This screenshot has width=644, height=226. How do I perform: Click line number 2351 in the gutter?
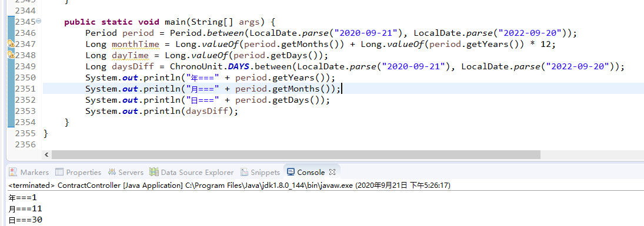pos(25,89)
